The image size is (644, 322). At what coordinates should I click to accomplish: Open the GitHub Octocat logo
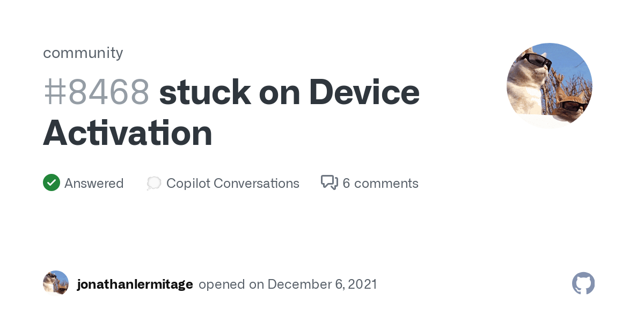(583, 283)
